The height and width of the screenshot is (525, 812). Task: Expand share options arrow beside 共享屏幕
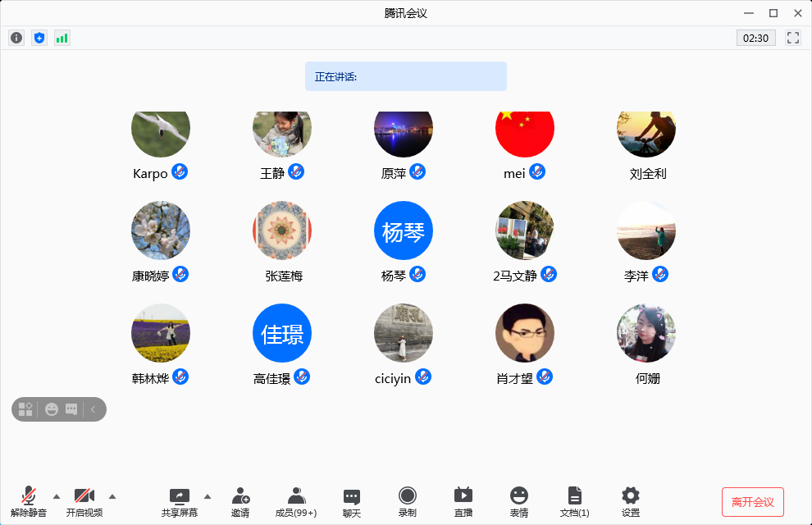pos(208,495)
